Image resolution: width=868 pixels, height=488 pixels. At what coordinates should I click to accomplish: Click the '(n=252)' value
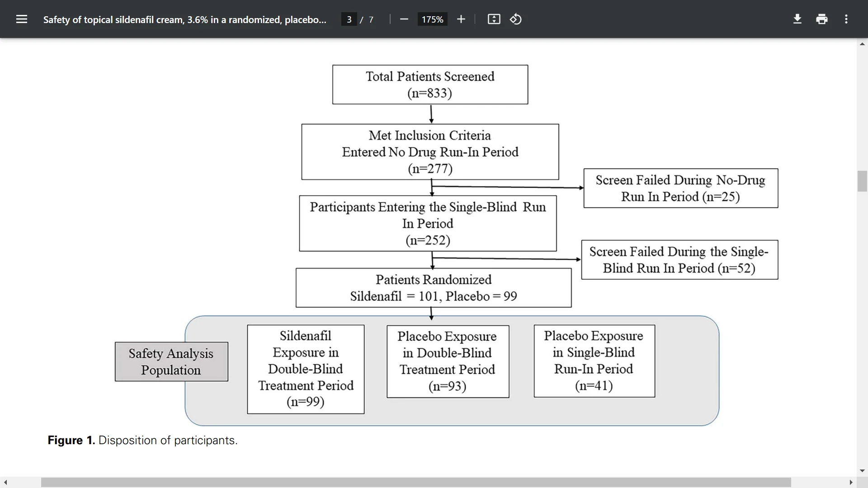(428, 240)
